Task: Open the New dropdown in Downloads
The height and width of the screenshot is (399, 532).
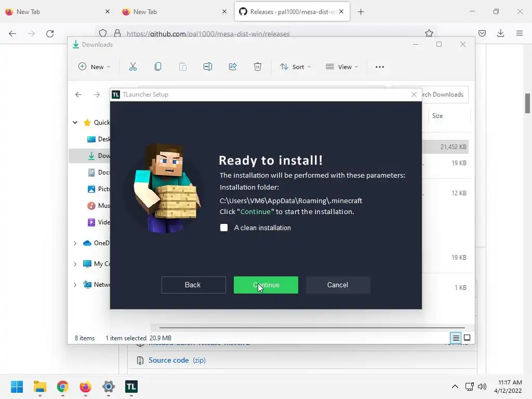Action: (95, 67)
